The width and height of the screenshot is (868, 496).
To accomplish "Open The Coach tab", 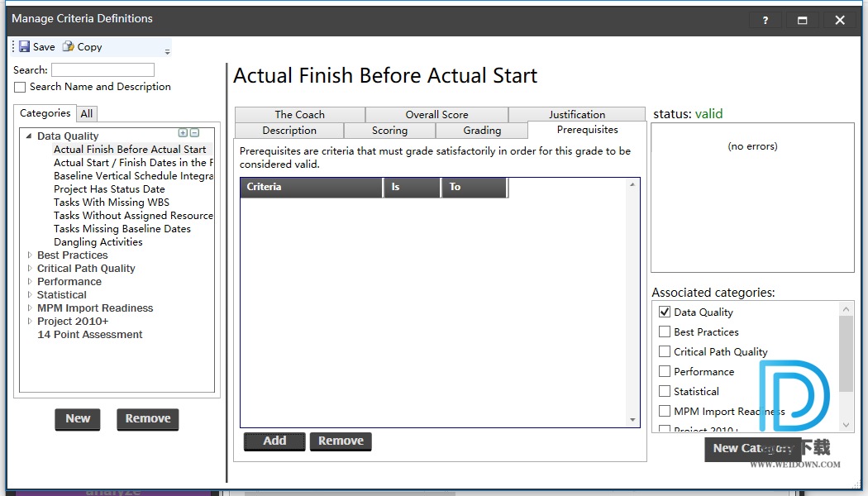I will click(x=299, y=115).
